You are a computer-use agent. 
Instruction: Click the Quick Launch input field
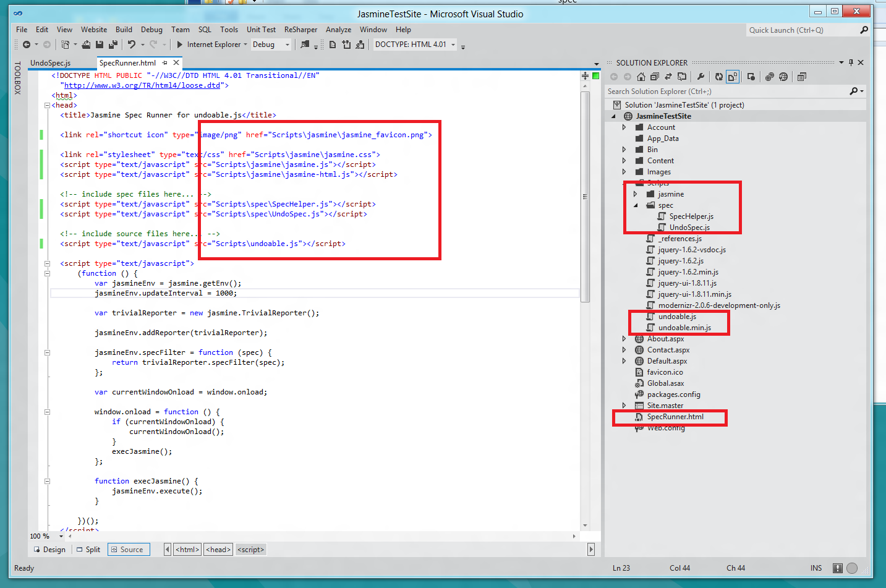click(801, 30)
